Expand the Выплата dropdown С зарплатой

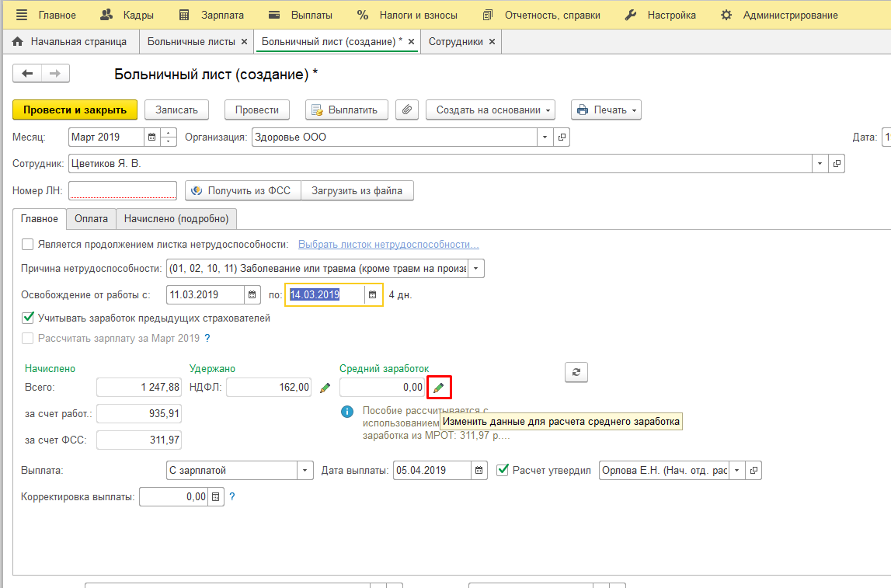[305, 471]
